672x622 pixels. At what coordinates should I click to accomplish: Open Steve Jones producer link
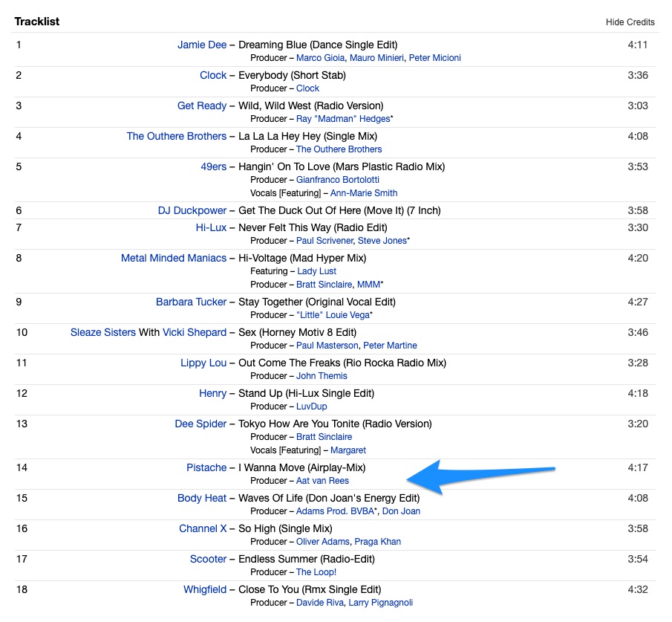tap(382, 241)
